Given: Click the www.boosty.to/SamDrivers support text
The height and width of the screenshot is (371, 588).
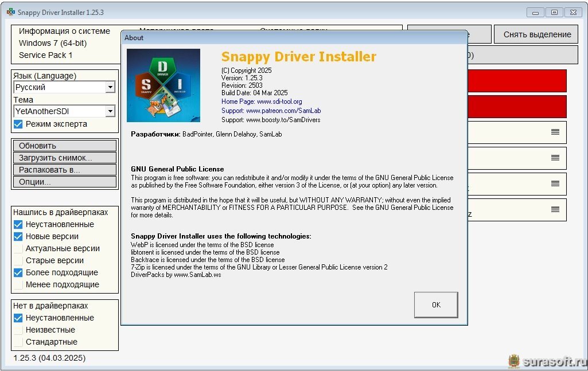Looking at the screenshot, I should pos(271,120).
